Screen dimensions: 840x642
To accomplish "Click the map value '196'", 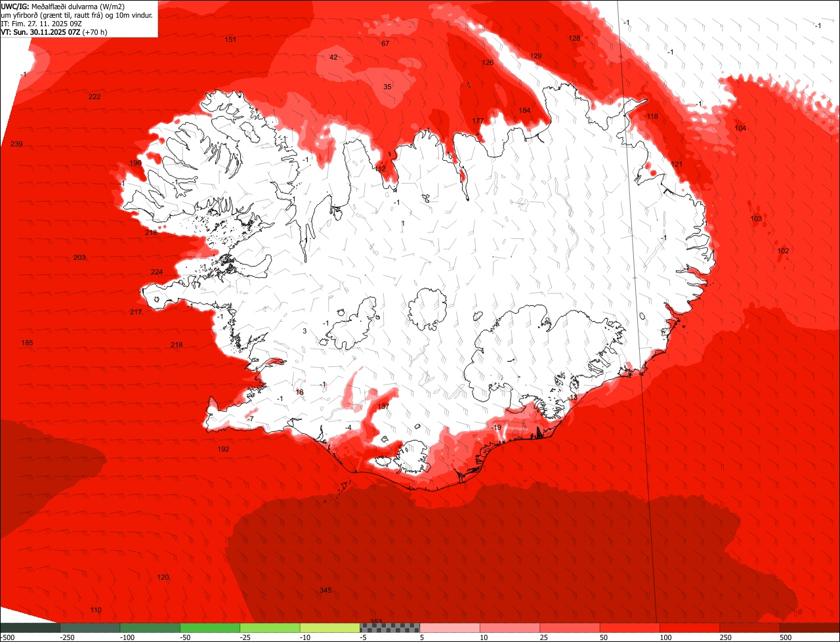I will pyautogui.click(x=135, y=163).
